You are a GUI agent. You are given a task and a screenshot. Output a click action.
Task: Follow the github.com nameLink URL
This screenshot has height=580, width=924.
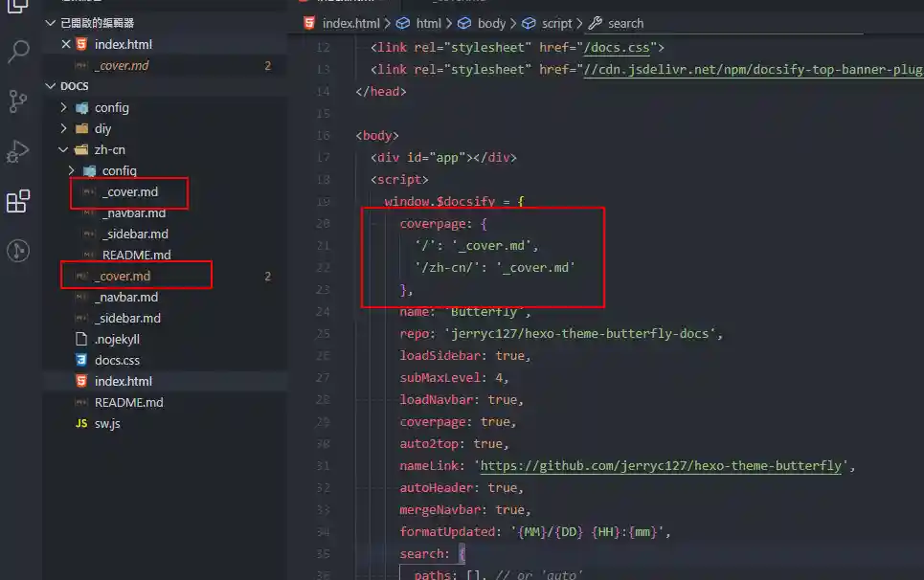tap(661, 466)
